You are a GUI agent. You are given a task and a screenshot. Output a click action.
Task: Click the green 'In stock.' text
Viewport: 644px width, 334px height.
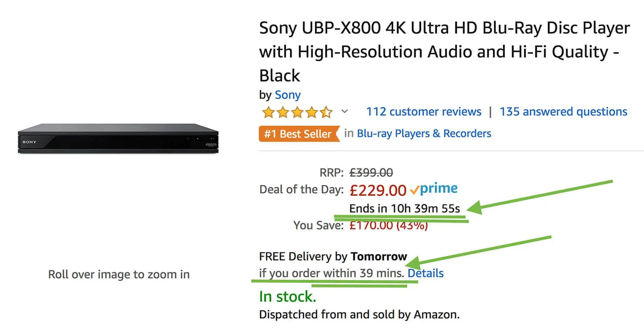tap(287, 297)
